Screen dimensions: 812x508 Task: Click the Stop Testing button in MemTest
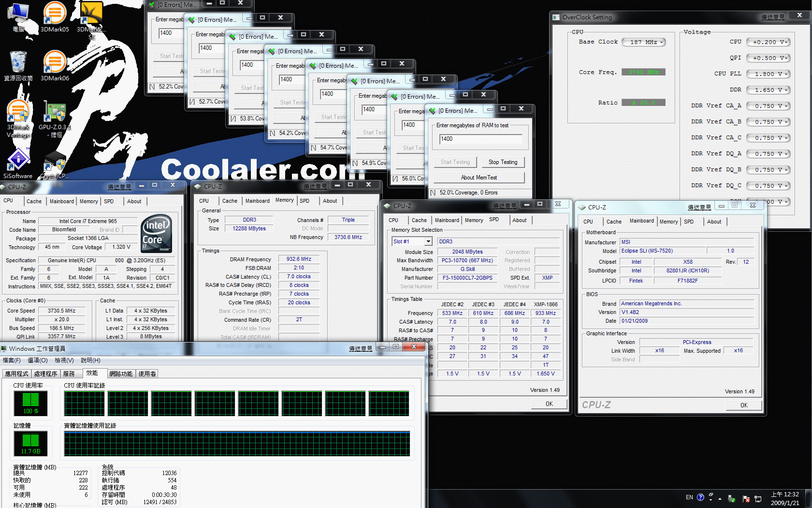pyautogui.click(x=503, y=162)
